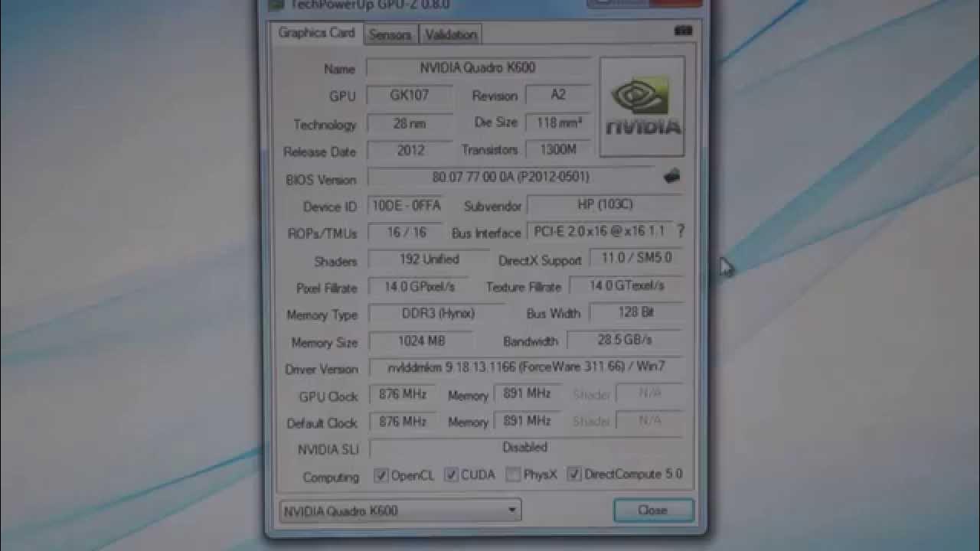Click the Name field NVIDIA Quadro K600
The height and width of the screenshot is (551, 980).
point(479,67)
